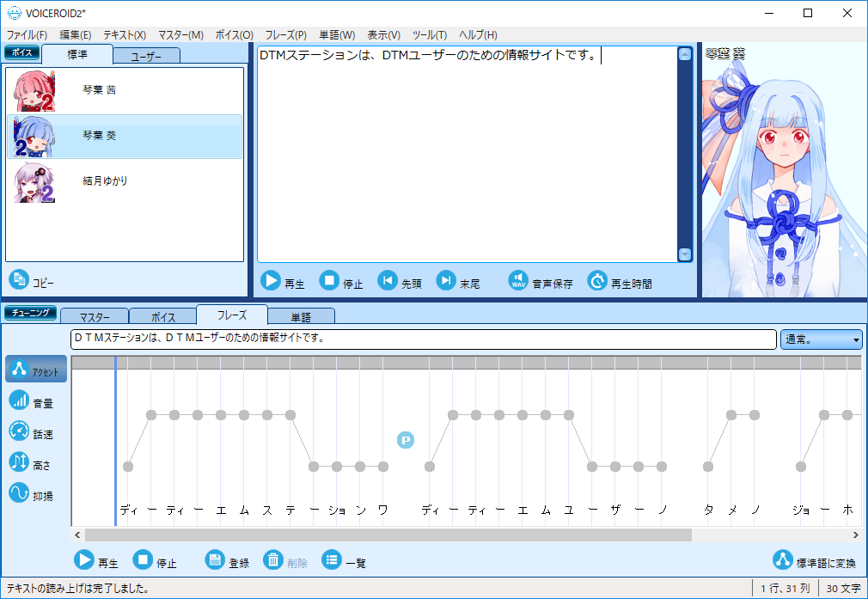Screen dimensions: 868x599
Task: Open the ヘルプ(H) menu
Action: pyautogui.click(x=479, y=35)
